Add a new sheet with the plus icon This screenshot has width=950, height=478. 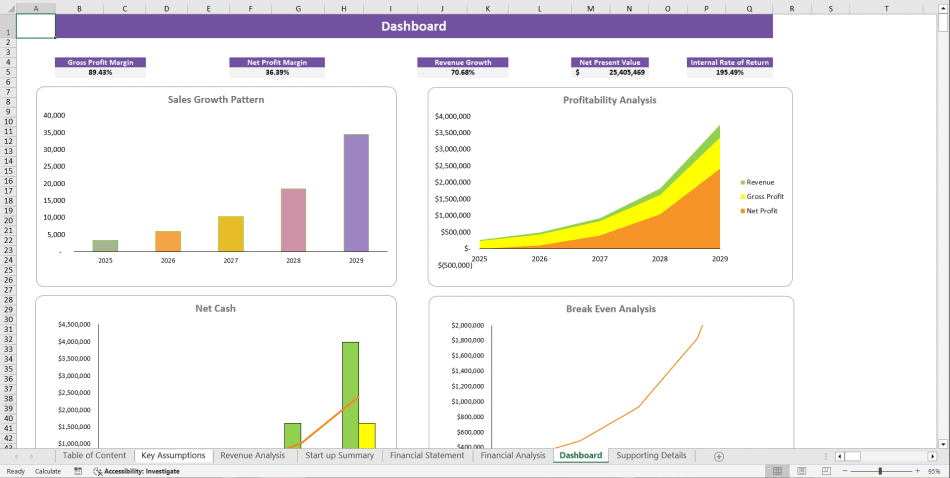719,456
